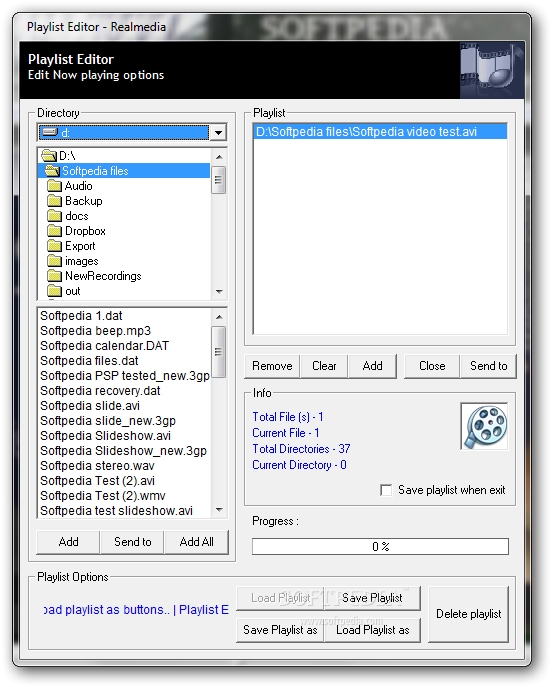Select Softpedia Slideshow_new.3gp file
This screenshot has height=687, width=552.
pyautogui.click(x=123, y=451)
